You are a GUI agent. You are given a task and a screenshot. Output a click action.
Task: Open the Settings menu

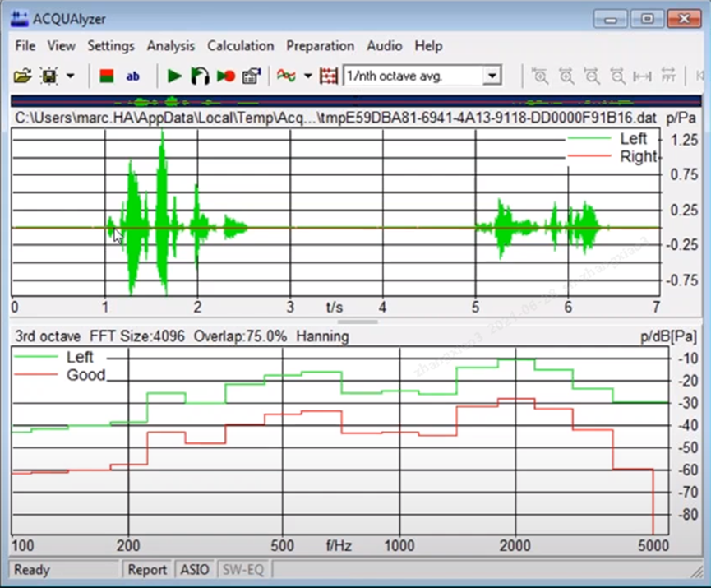pyautogui.click(x=111, y=46)
